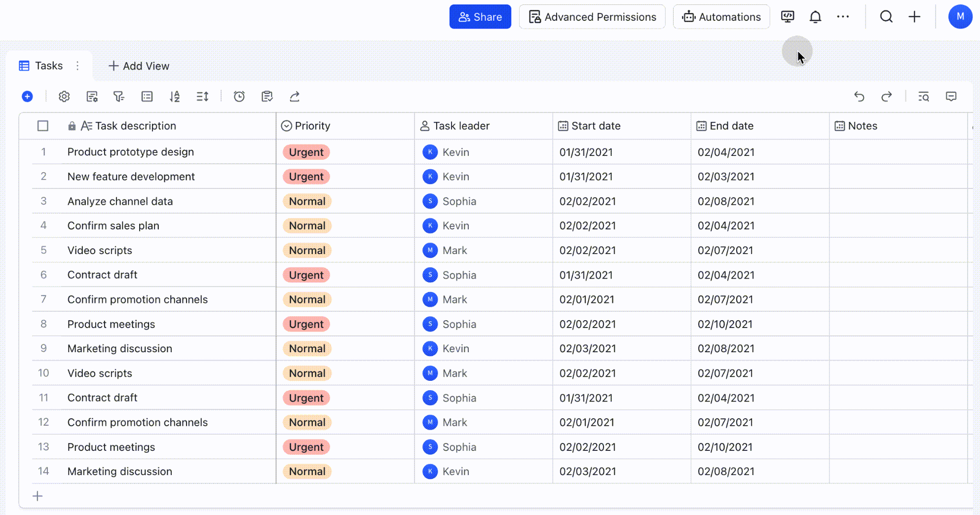Click start date 02/03/2021 in row 14
The width and height of the screenshot is (980, 515).
point(588,471)
